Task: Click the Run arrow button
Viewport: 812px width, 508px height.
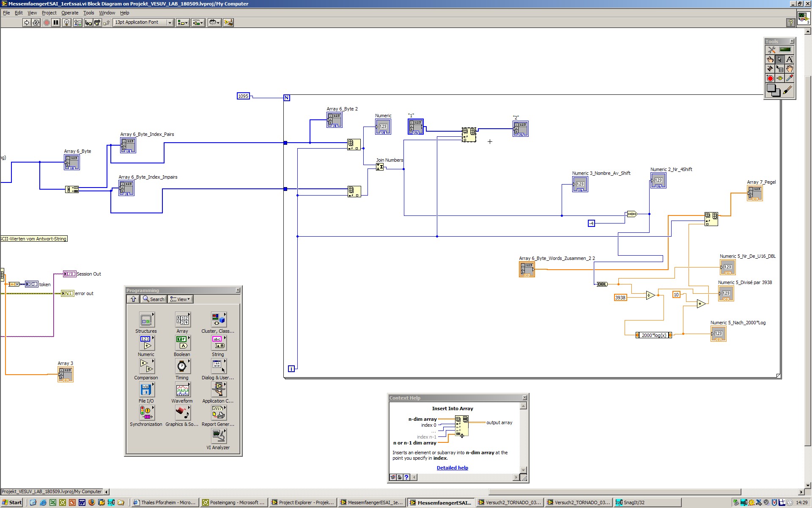Action: tap(27, 22)
